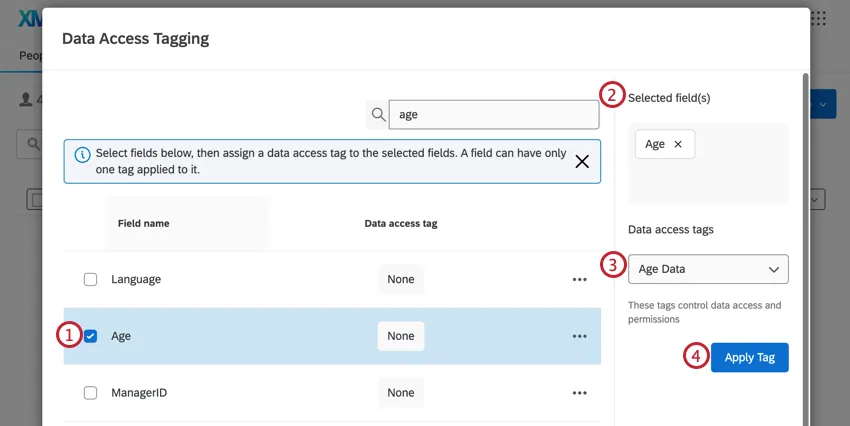The image size is (850, 426).
Task: Click the field search input box
Action: [494, 115]
